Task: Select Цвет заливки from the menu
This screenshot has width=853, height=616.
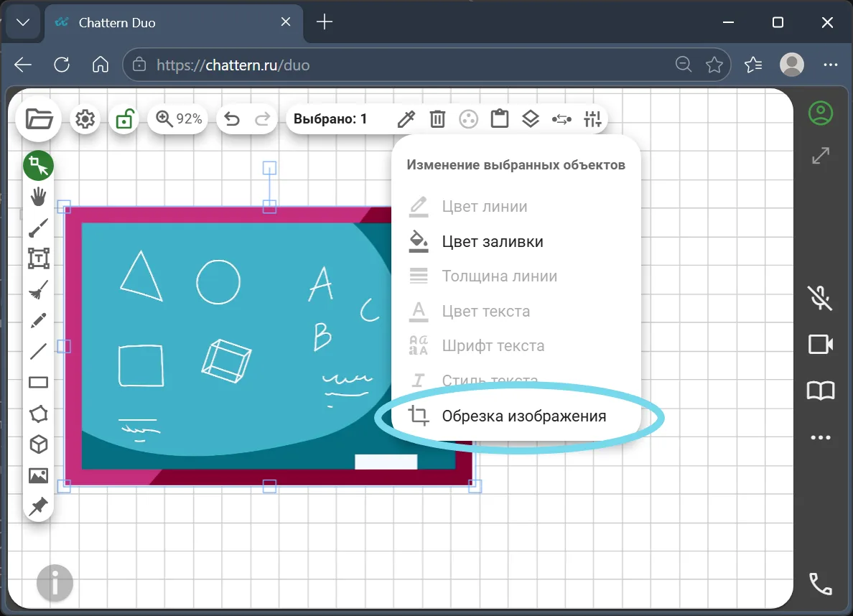Action: [492, 242]
